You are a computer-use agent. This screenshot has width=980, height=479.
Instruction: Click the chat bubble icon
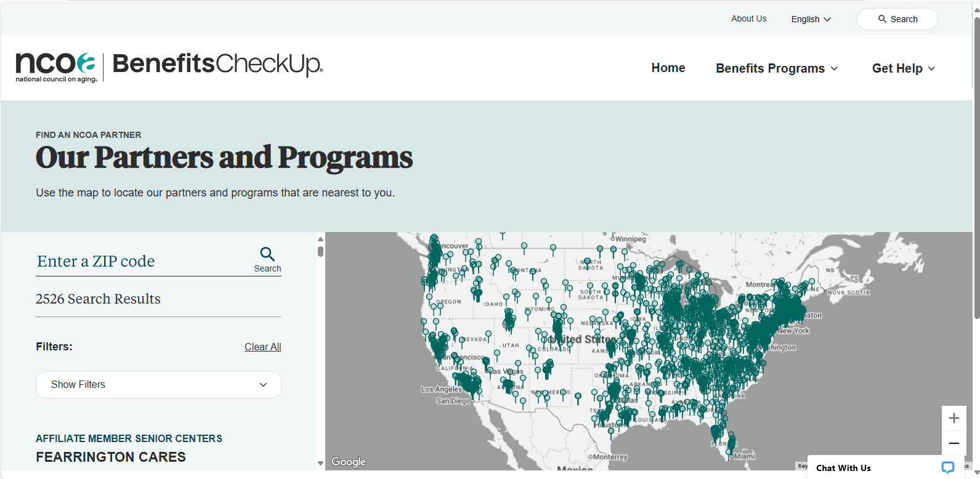947,467
